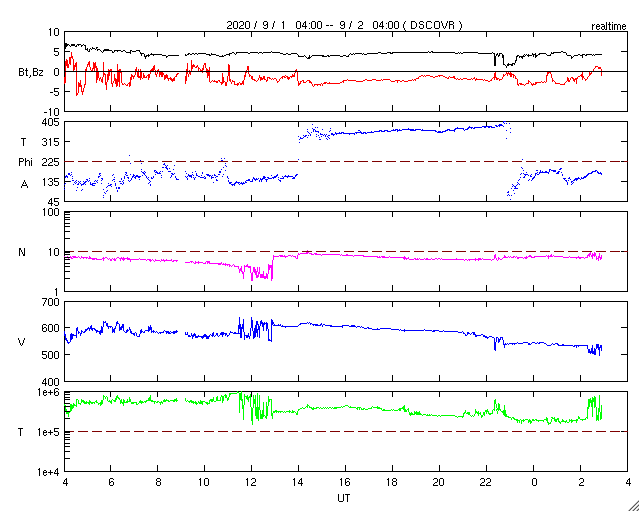
Task: Click the "600" velocity tick label
Action: pos(51,328)
